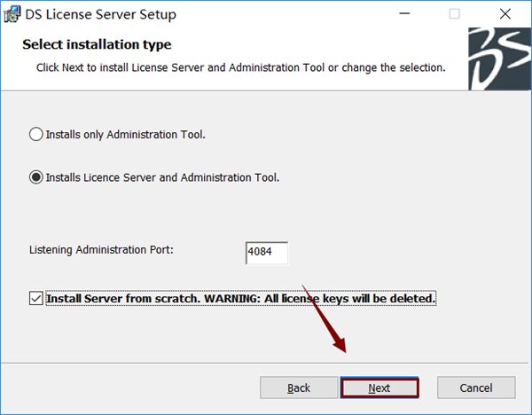This screenshot has height=415, width=532.
Task: Uncheck the "Install Server from scratch" checkbox
Action: point(36,298)
